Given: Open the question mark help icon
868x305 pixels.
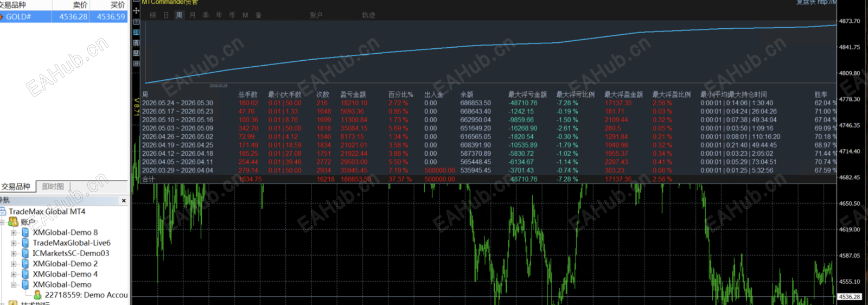Looking at the screenshot, I should point(136,22).
